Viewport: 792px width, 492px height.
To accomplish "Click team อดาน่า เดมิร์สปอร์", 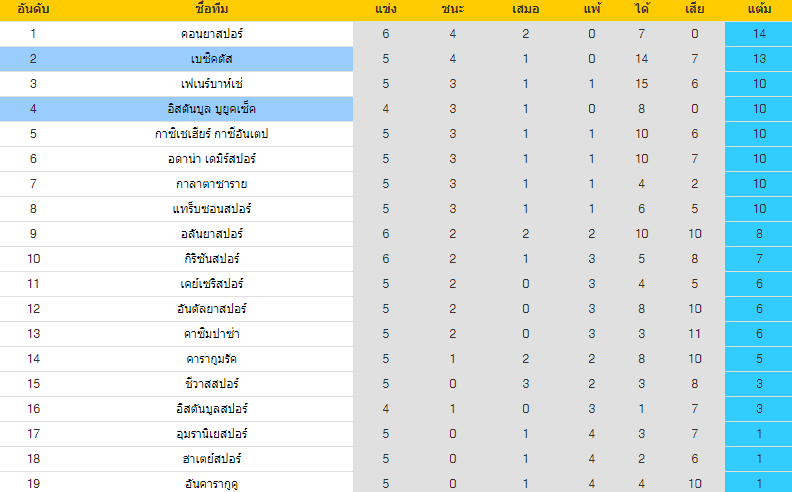I will click(212, 159).
